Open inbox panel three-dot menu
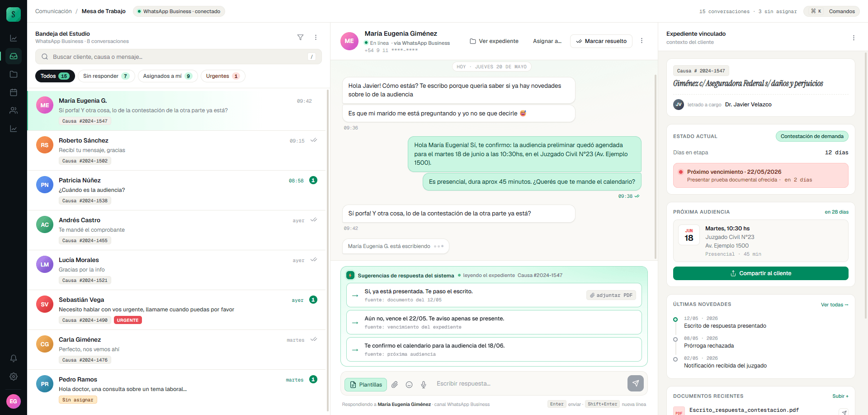The height and width of the screenshot is (415, 868). 316,37
